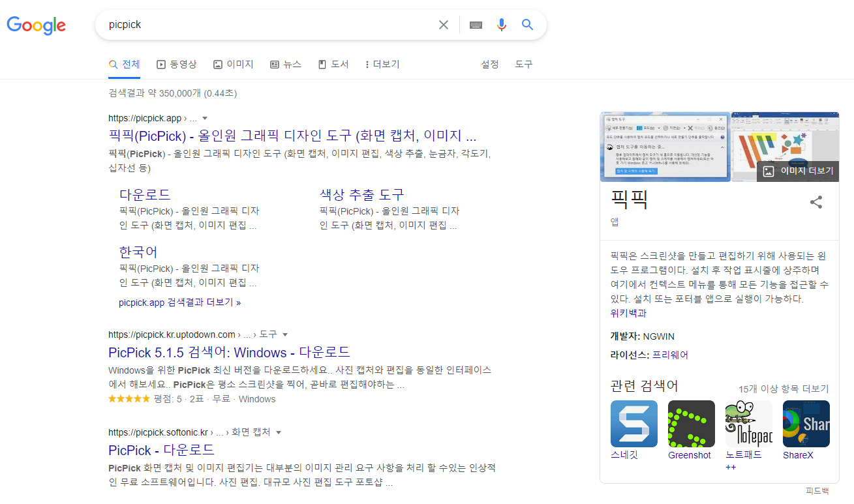Switch to the 이미지 tab
The image size is (854, 504).
coord(233,65)
